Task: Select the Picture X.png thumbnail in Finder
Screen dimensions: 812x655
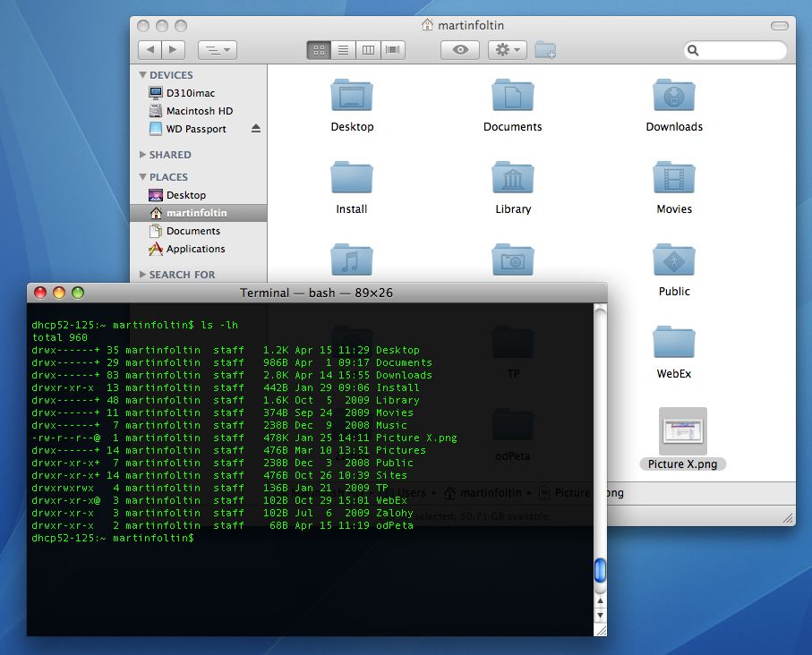Action: [x=682, y=430]
